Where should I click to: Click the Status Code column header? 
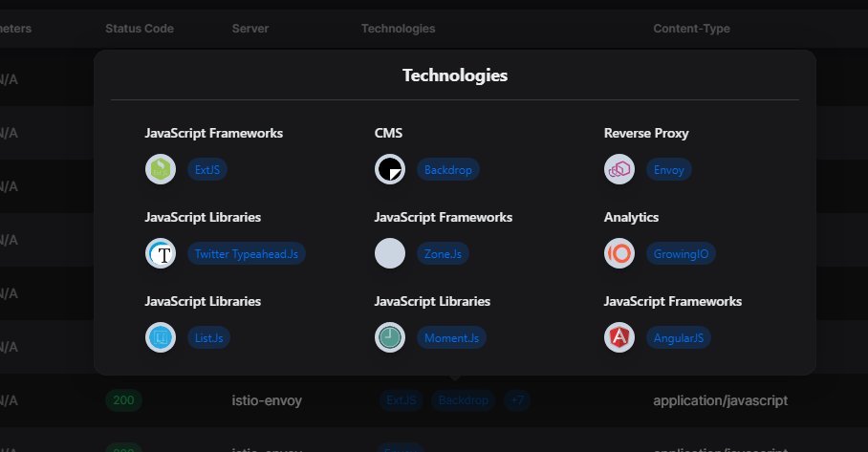point(140,29)
